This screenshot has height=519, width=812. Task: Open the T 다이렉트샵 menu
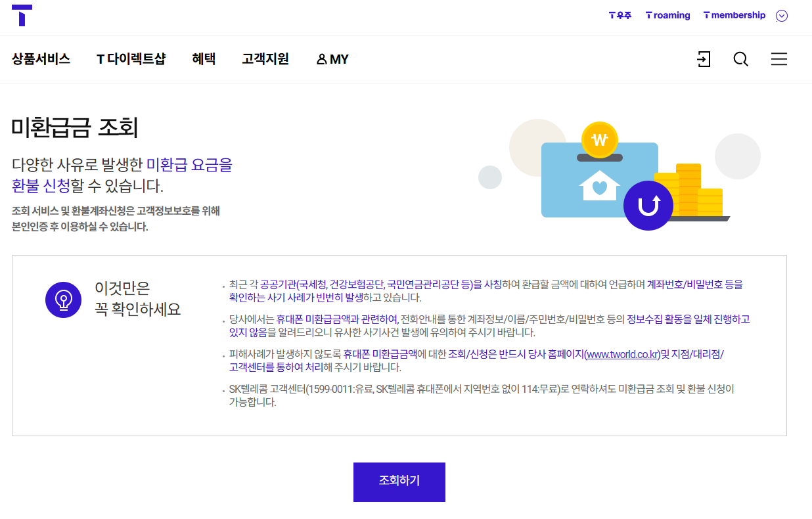(131, 58)
